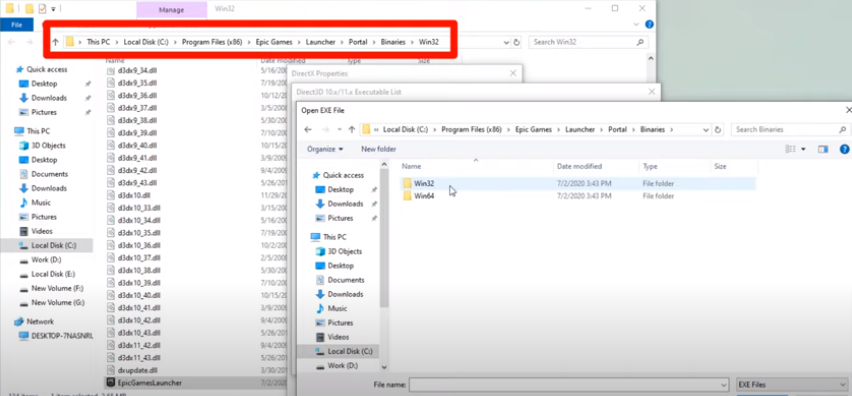
Task: Sort dialog list by Date modified
Action: [579, 166]
